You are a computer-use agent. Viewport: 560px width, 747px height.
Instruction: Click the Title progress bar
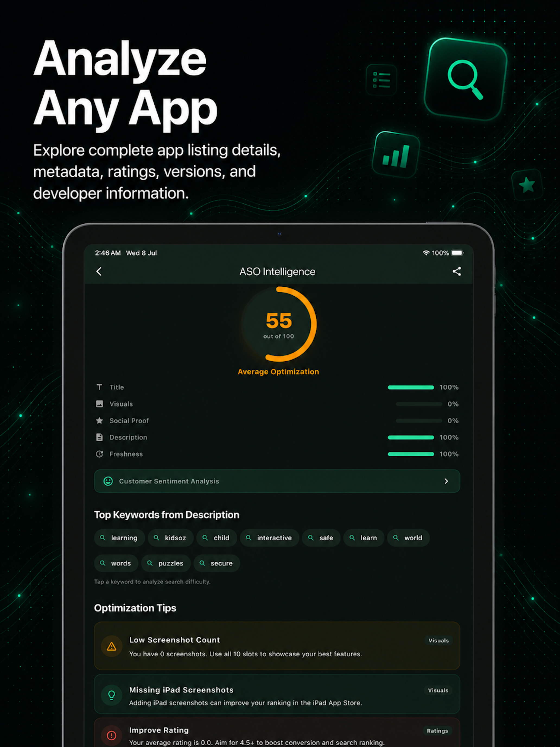coord(411,387)
